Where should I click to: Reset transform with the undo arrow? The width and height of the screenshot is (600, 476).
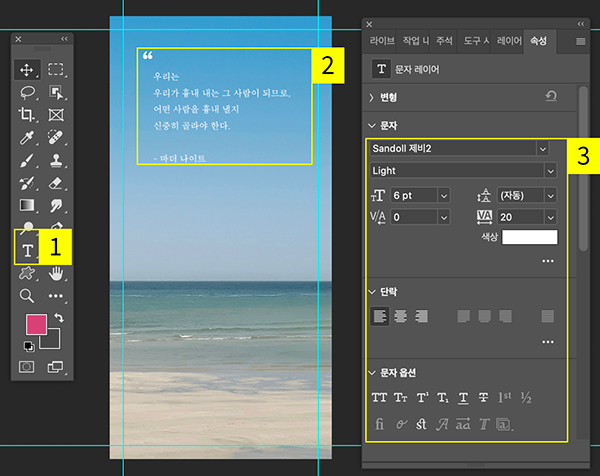[550, 97]
